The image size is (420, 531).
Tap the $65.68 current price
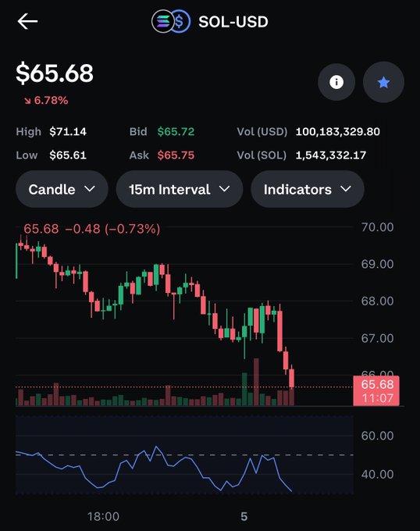[55, 73]
